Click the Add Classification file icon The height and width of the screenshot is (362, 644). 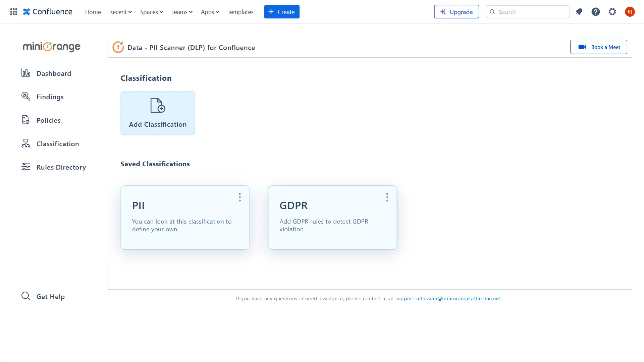click(158, 105)
